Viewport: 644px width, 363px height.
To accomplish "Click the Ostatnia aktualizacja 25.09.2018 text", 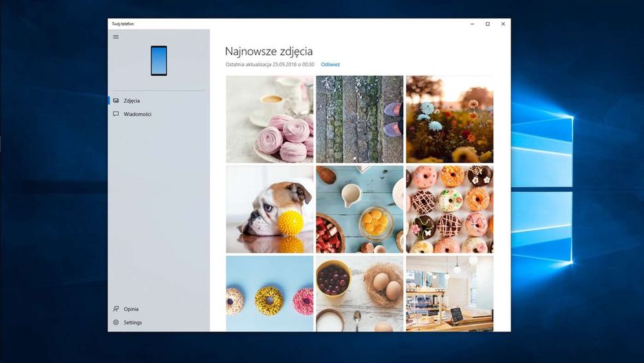I will 270,64.
